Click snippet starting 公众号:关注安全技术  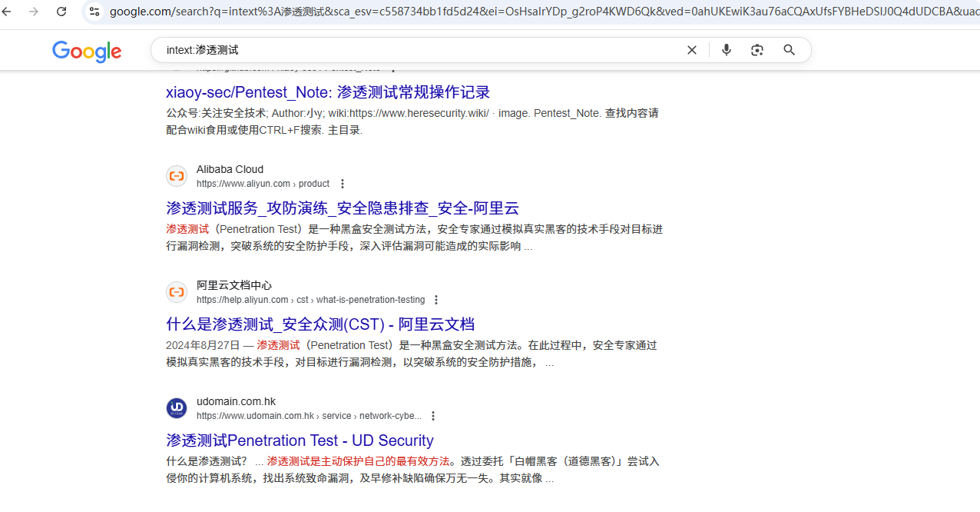(412, 121)
